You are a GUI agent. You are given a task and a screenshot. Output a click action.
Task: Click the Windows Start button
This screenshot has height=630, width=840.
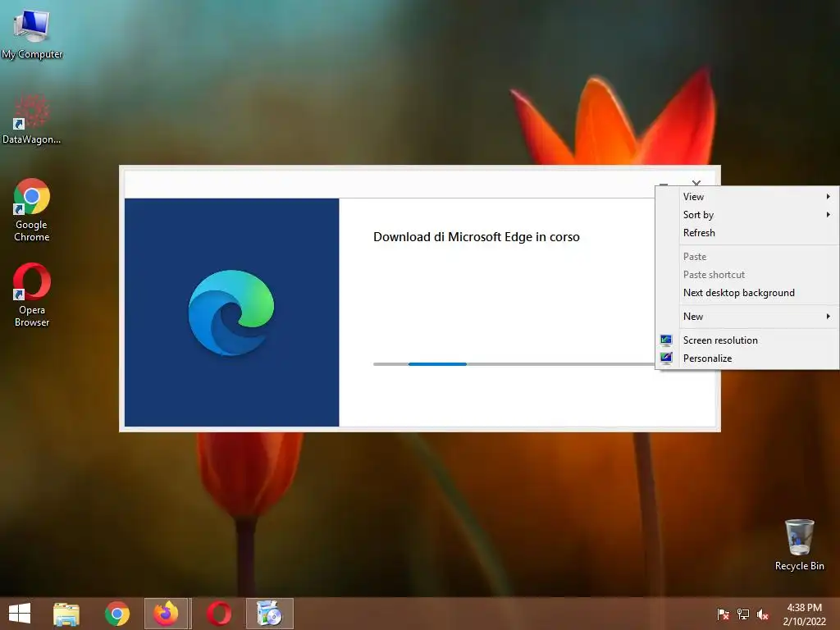tap(20, 614)
